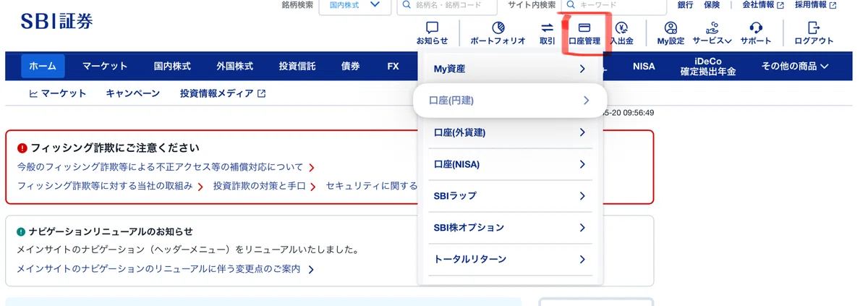Open 会社情報 link in header

[758, 5]
